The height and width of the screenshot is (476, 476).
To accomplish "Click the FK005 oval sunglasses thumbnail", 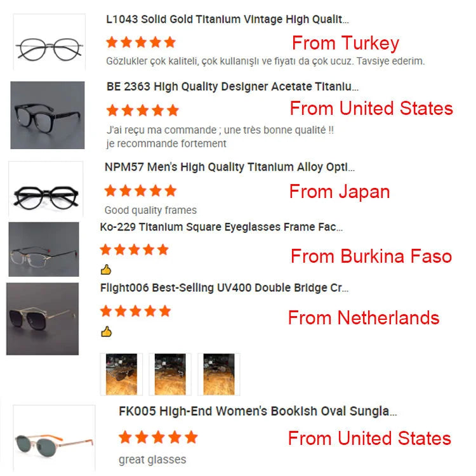I will coord(54,437).
